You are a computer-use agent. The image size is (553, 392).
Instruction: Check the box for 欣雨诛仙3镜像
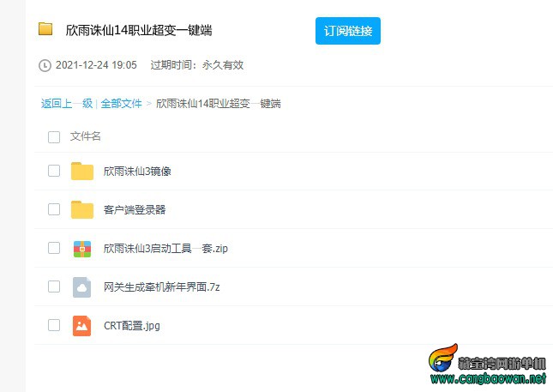(x=54, y=171)
